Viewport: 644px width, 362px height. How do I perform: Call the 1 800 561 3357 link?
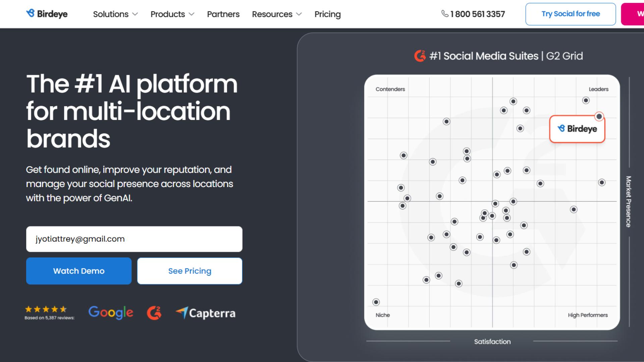pyautogui.click(x=477, y=14)
